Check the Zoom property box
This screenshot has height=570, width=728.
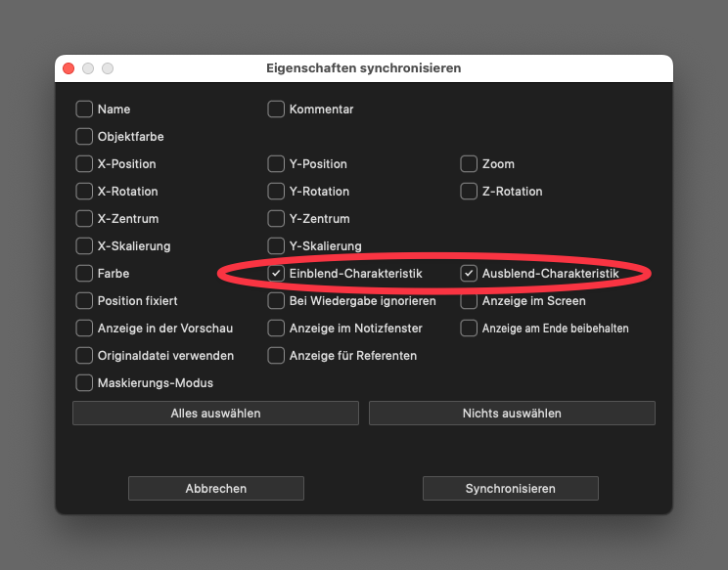pyautogui.click(x=469, y=164)
